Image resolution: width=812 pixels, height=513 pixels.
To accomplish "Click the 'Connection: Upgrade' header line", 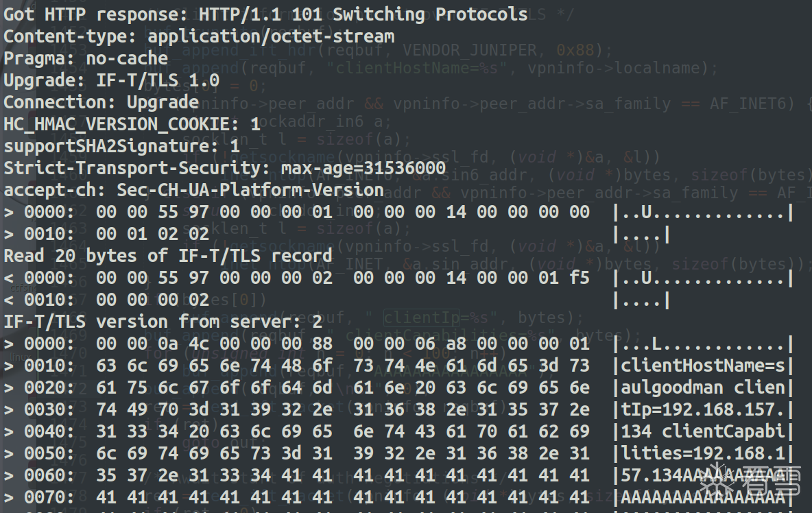I will click(101, 102).
